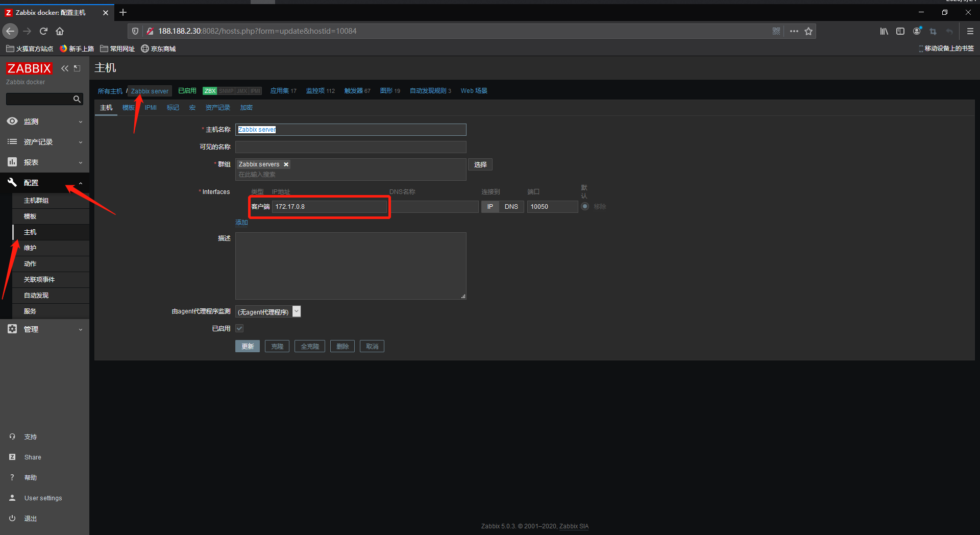
Task: Open 所有主机 all hosts breadcrumb
Action: point(110,91)
